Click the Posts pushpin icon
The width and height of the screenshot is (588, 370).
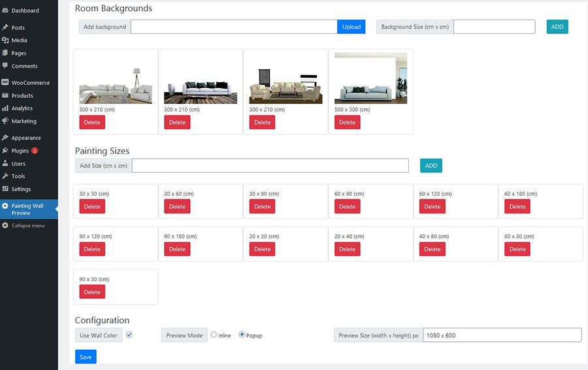(5, 27)
